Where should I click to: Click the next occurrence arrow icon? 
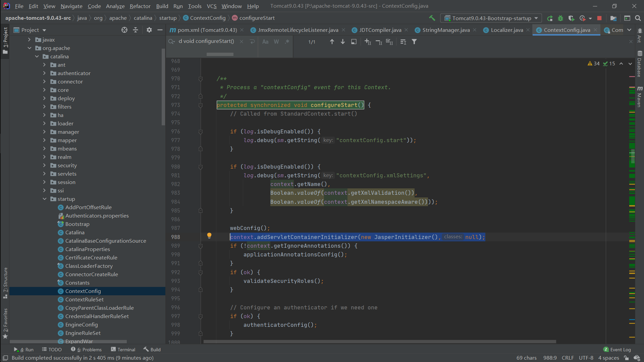[342, 42]
